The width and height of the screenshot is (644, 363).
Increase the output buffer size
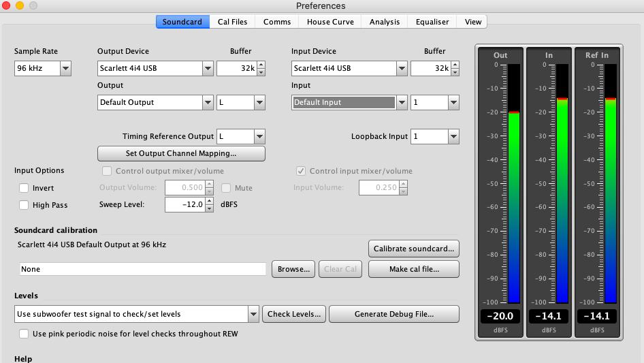[x=261, y=65]
